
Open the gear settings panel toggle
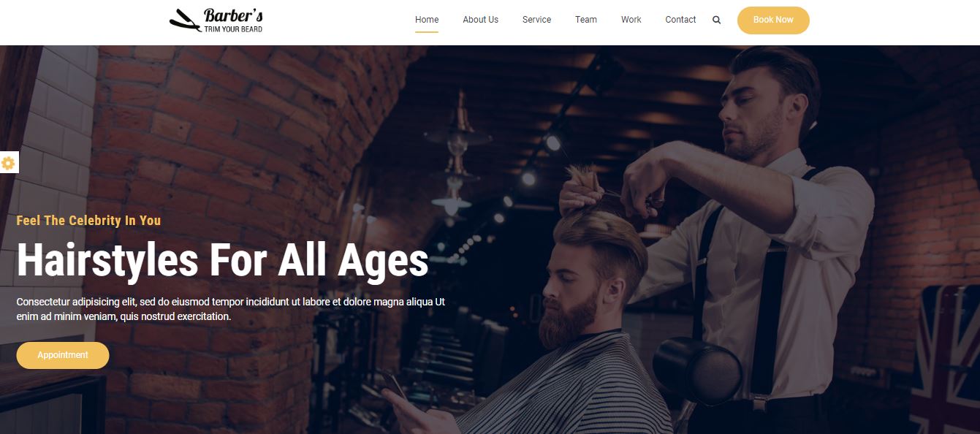point(8,163)
